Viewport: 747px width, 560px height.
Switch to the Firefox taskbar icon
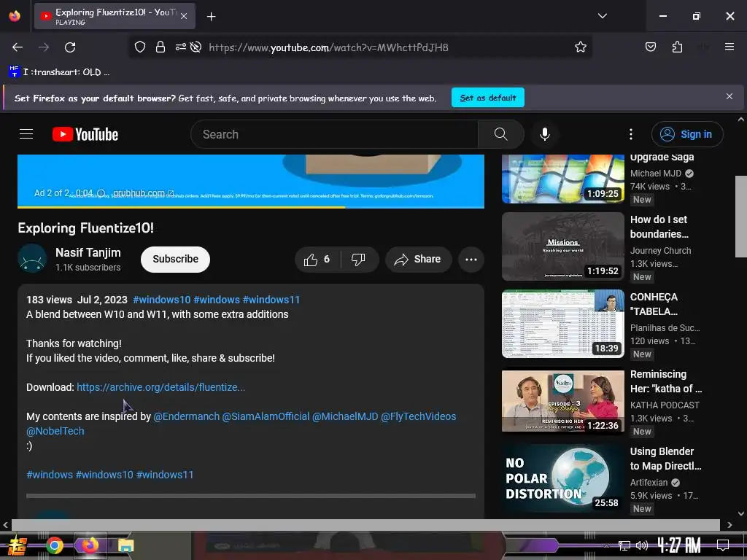90,545
